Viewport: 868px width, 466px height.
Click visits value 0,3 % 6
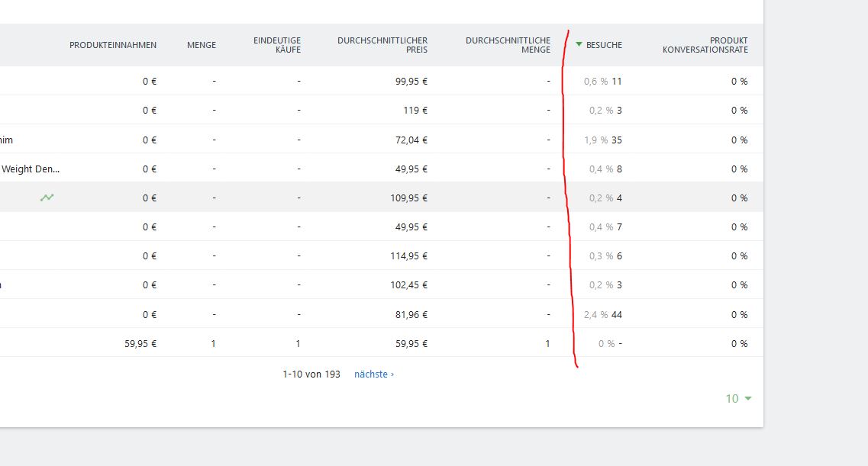(605, 256)
